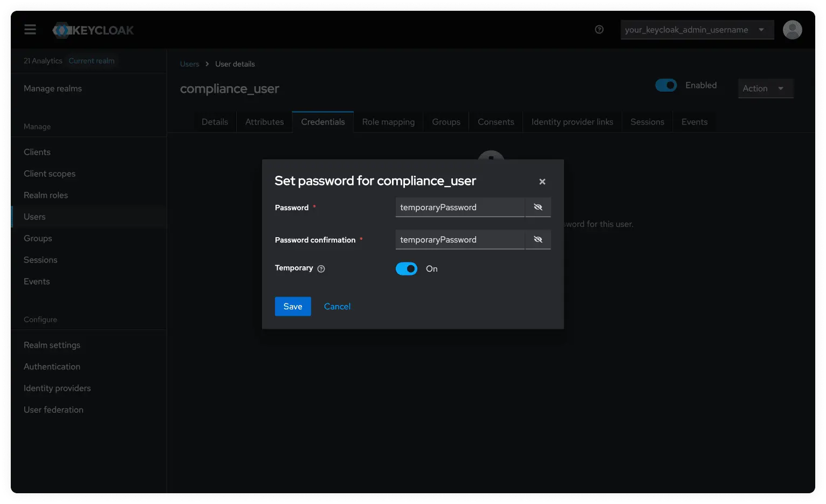The image size is (826, 504).
Task: Open the Identity provider links tab
Action: point(572,122)
